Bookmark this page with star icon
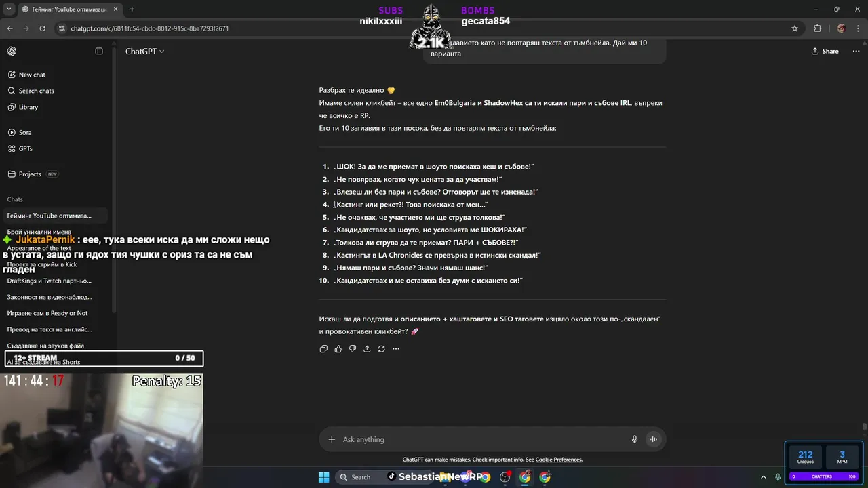 [795, 28]
